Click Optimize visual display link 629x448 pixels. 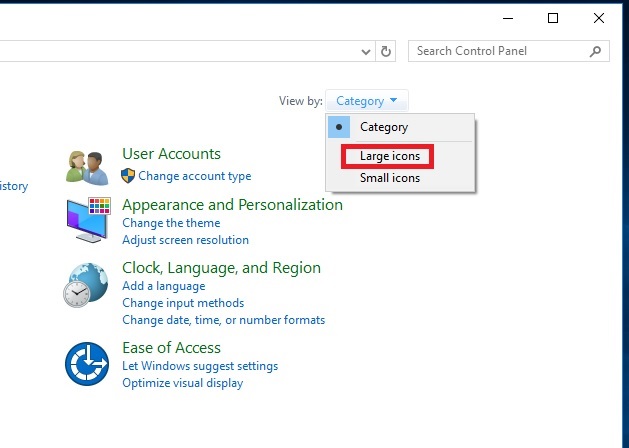[x=183, y=383]
